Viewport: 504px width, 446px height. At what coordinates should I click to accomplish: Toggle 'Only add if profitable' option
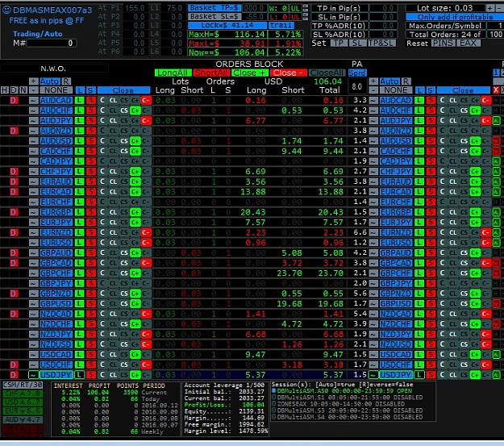pyautogui.click(x=455, y=17)
